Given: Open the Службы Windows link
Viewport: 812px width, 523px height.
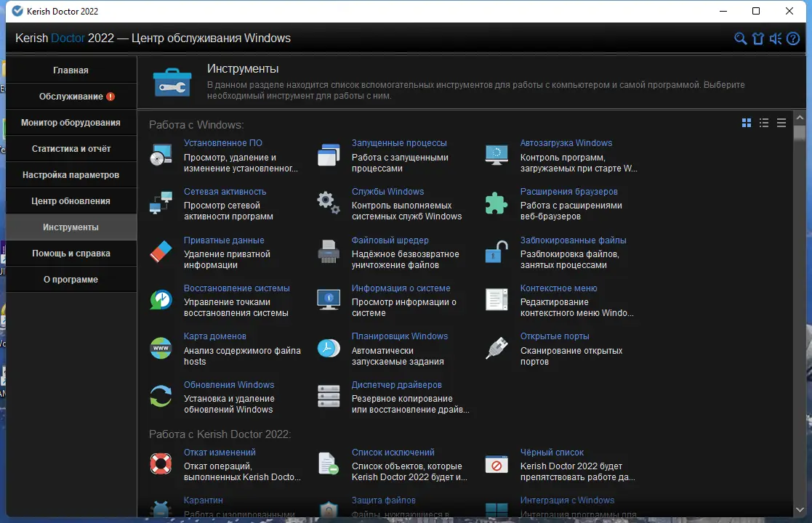Looking at the screenshot, I should [387, 192].
